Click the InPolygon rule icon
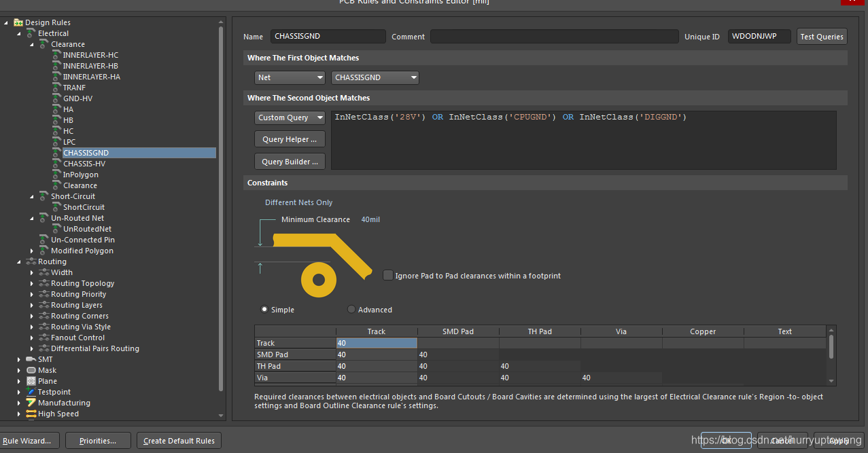The height and width of the screenshot is (453, 868). point(57,175)
